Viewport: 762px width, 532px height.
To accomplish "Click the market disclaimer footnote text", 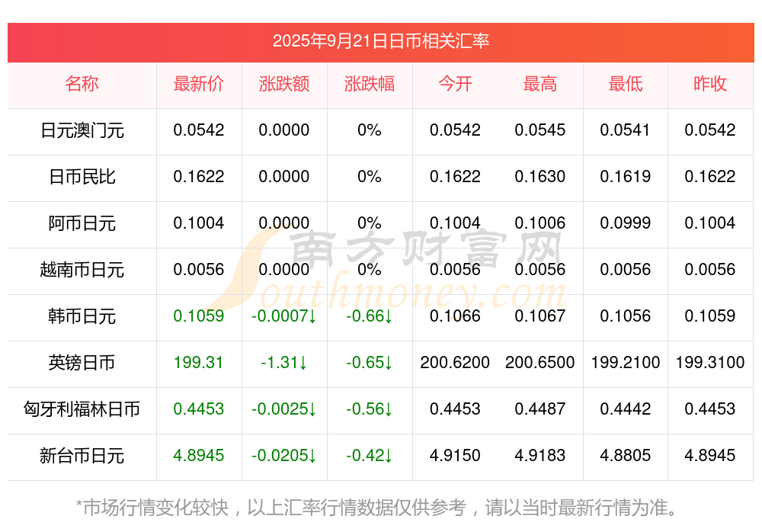I will [x=376, y=508].
